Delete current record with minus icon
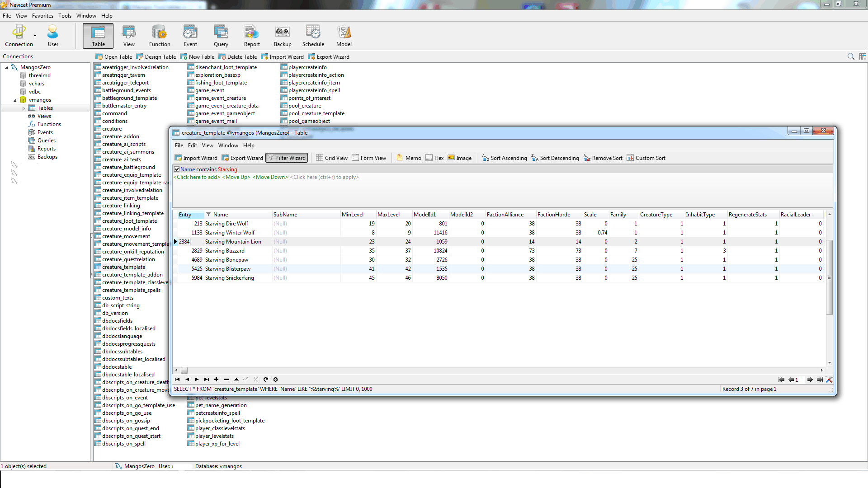This screenshot has width=868, height=488. [226, 380]
